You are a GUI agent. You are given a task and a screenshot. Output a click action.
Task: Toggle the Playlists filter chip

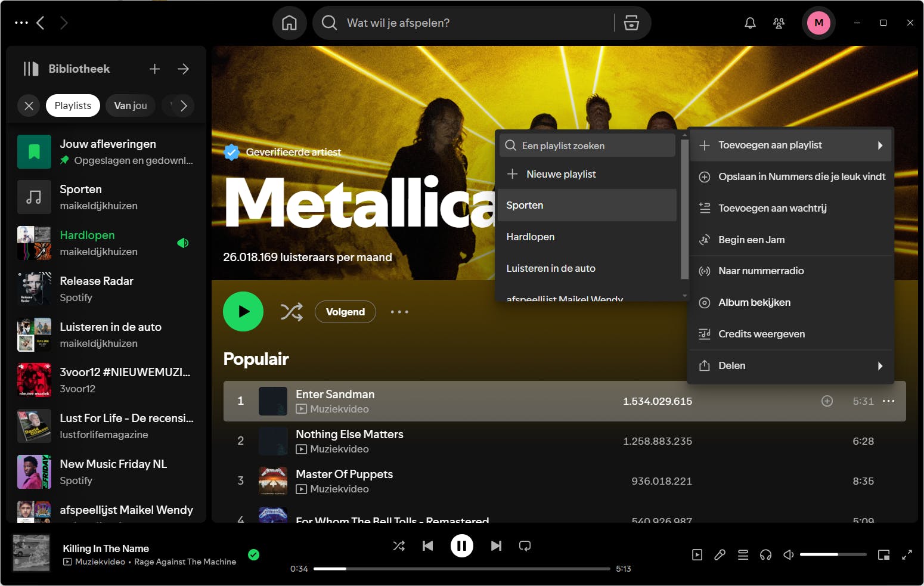(x=73, y=106)
